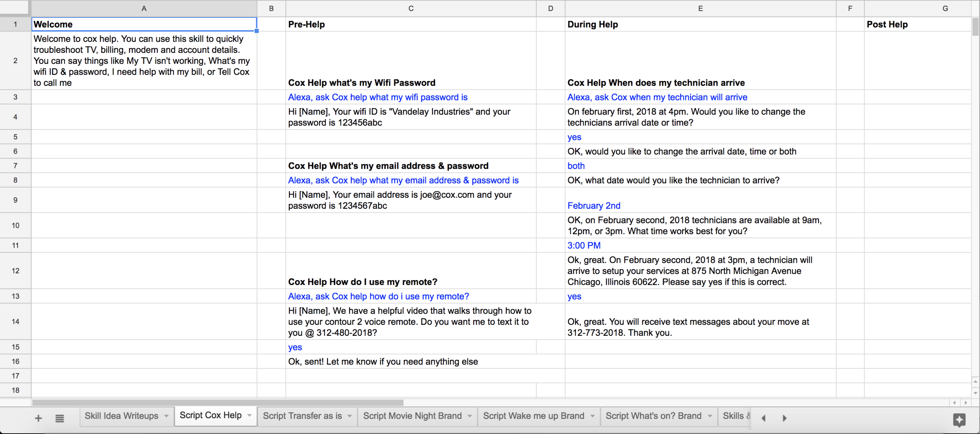Click 'Alexa, ask Cox help what my wifi password is'
The height and width of the screenshot is (434, 980).
point(411,97)
